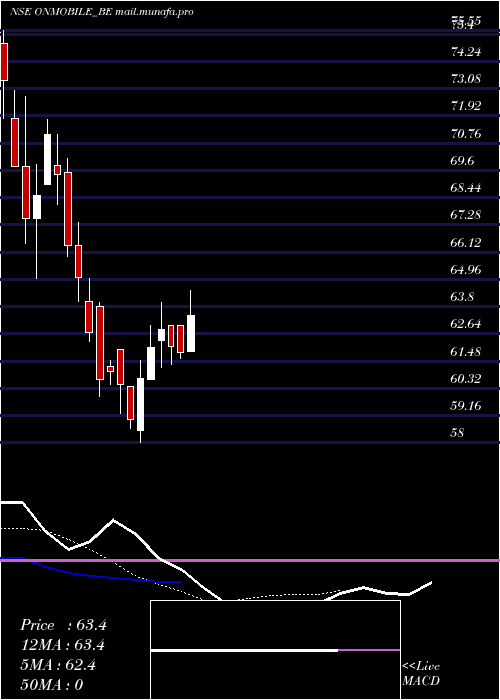Screen dimensions: 500x700
Task: Click the 71.92 price axis label
Action: (466, 106)
